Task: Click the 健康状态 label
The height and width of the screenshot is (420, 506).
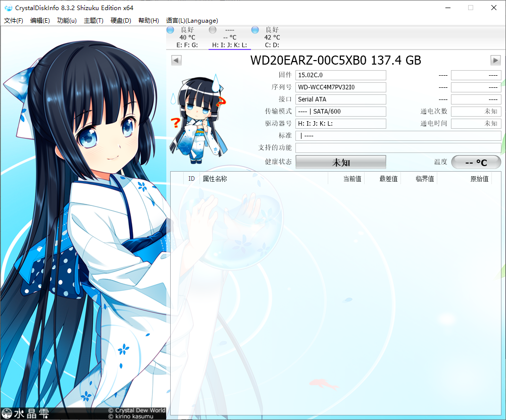Action: pyautogui.click(x=278, y=162)
